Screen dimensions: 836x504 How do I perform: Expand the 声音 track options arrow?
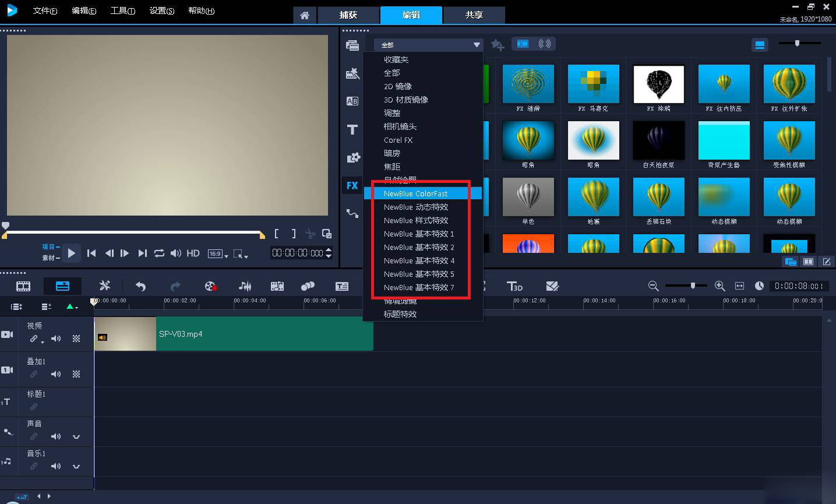(x=76, y=436)
